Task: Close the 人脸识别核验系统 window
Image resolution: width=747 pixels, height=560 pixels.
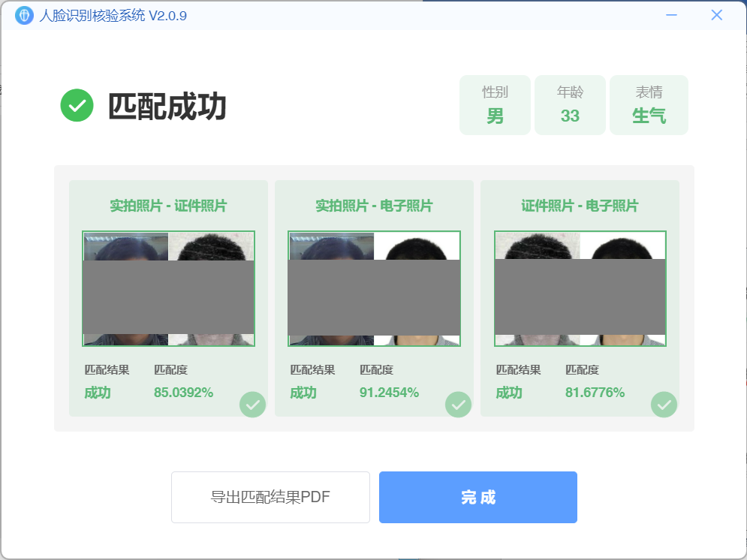Action: [716, 15]
